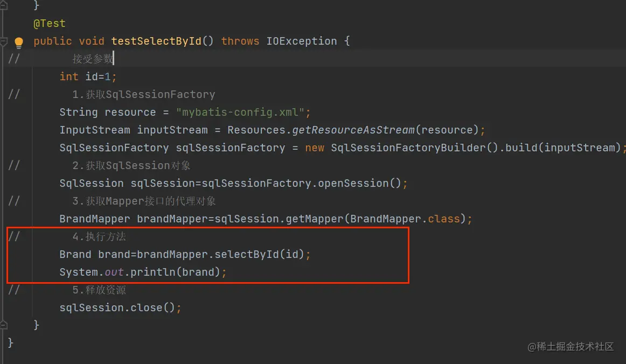The width and height of the screenshot is (626, 364).
Task: Click the @Test annotation
Action: 50,24
